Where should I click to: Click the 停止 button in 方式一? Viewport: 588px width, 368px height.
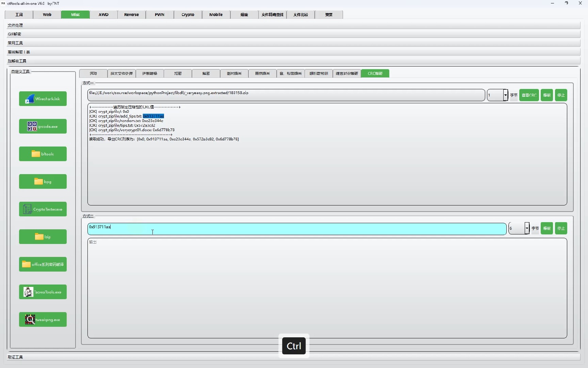pos(561,95)
